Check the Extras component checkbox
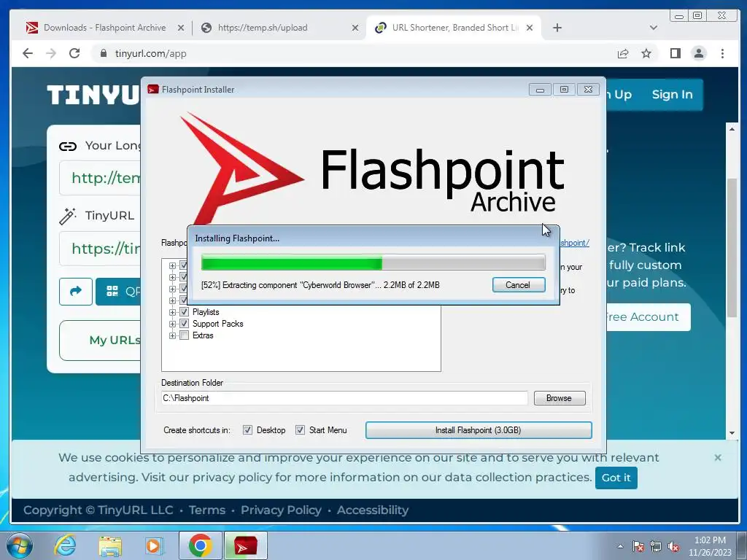 (x=184, y=335)
